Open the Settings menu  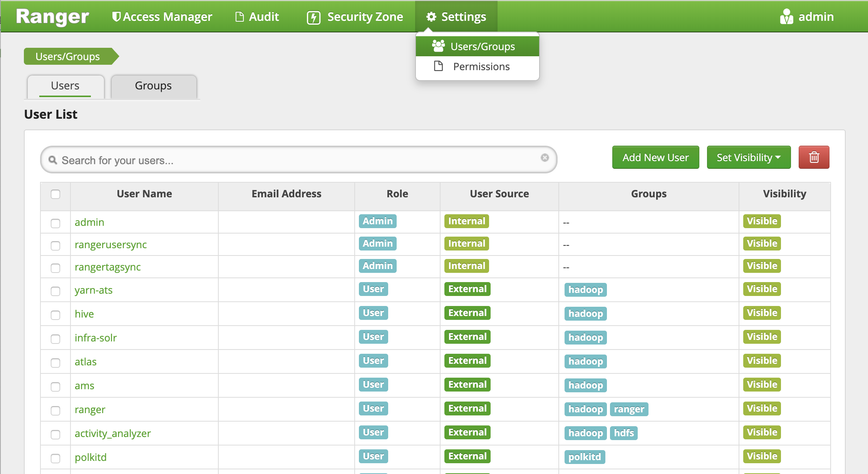click(x=456, y=17)
